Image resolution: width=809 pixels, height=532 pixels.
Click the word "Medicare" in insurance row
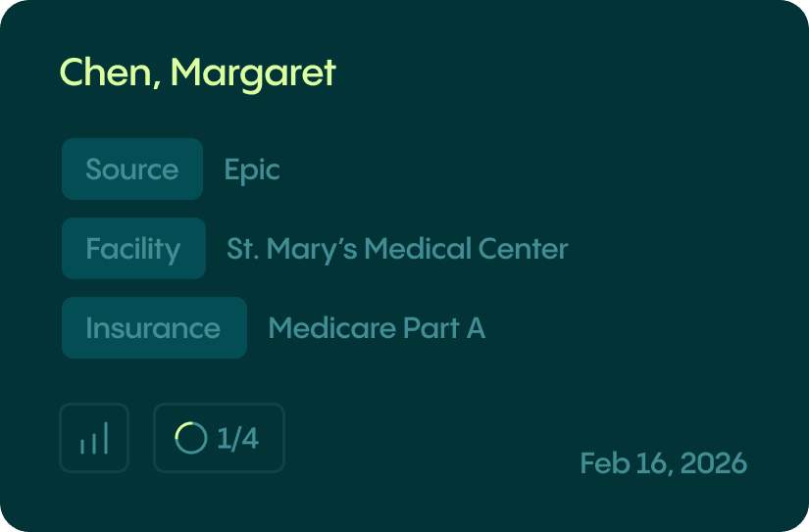click(330, 328)
